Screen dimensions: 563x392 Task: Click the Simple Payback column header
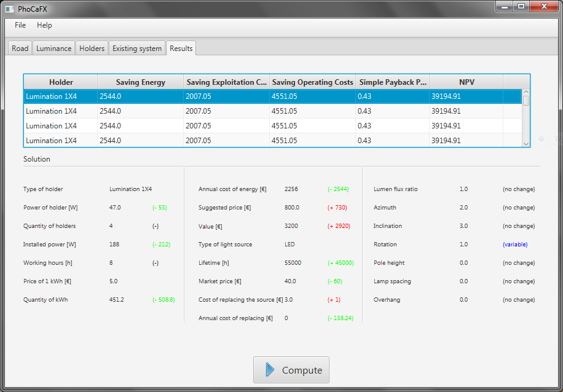(392, 82)
